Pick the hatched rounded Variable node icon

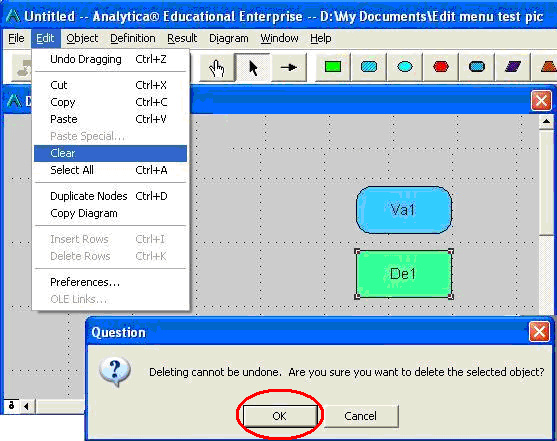pyautogui.click(x=369, y=67)
